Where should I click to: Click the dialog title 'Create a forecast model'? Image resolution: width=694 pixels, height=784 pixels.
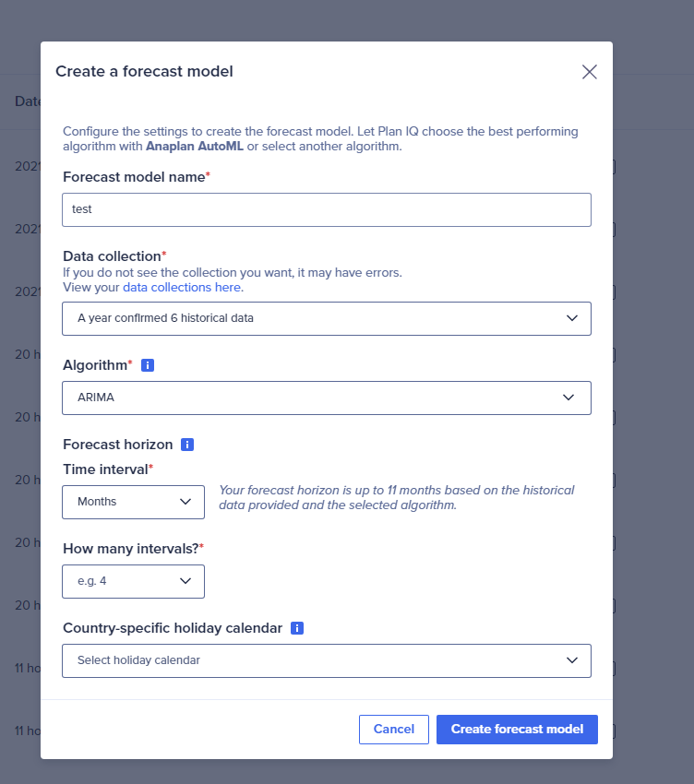click(144, 71)
